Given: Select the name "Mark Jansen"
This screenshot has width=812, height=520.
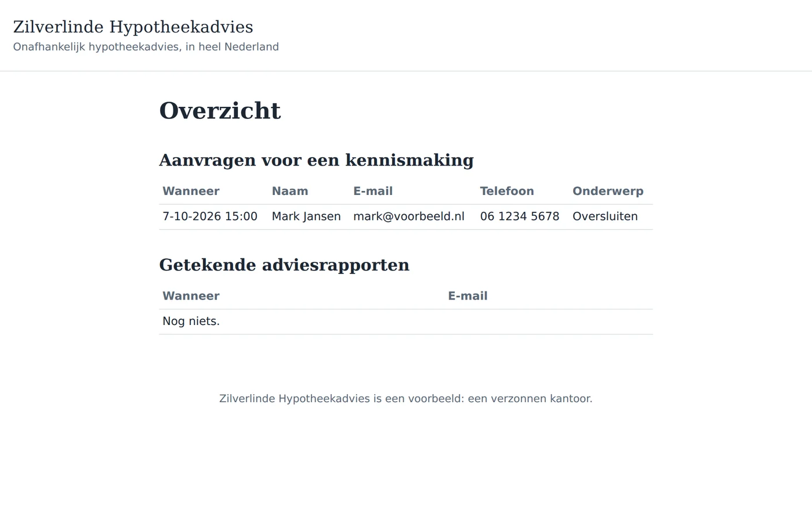Looking at the screenshot, I should (306, 216).
